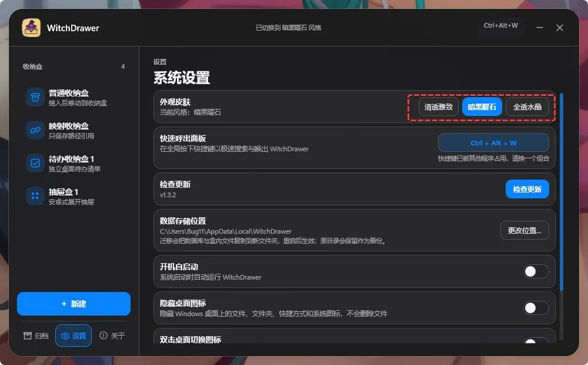Screen dimensions: 588x365
Task: Click the storage path C:\Users\Bug11\AppData\Local\WitchDrawer
Action: [226, 231]
